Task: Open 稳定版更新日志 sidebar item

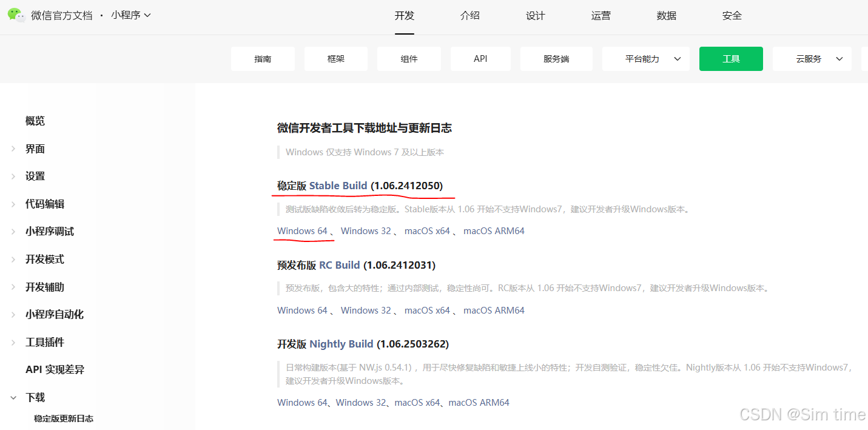Action: coord(64,418)
